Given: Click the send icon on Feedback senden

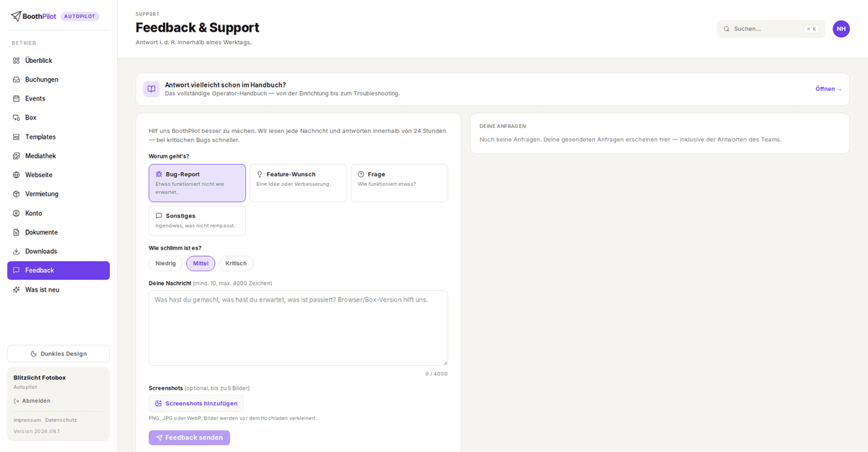Looking at the screenshot, I should (x=159, y=438).
